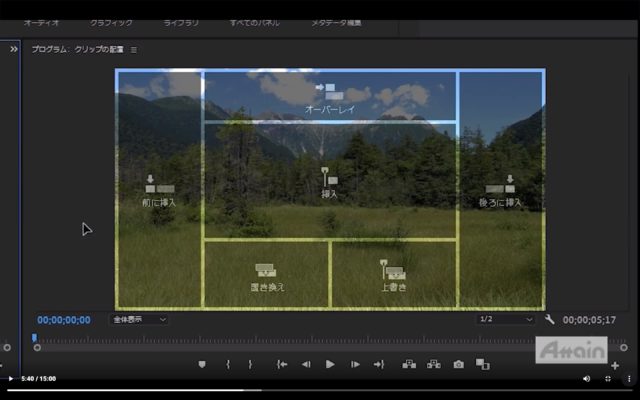The height and width of the screenshot is (400, 640).
Task: Click the right zoom scrollbar handle
Action: (x=624, y=348)
